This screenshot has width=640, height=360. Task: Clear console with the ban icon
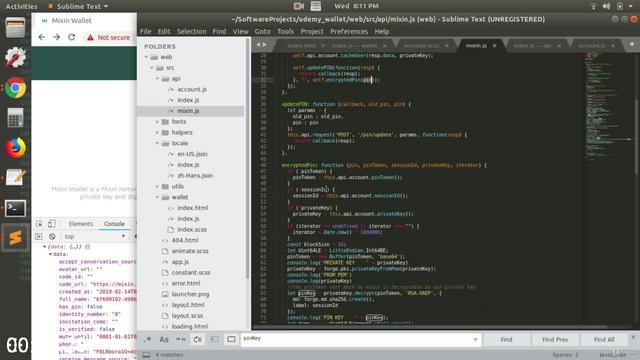(x=52, y=236)
